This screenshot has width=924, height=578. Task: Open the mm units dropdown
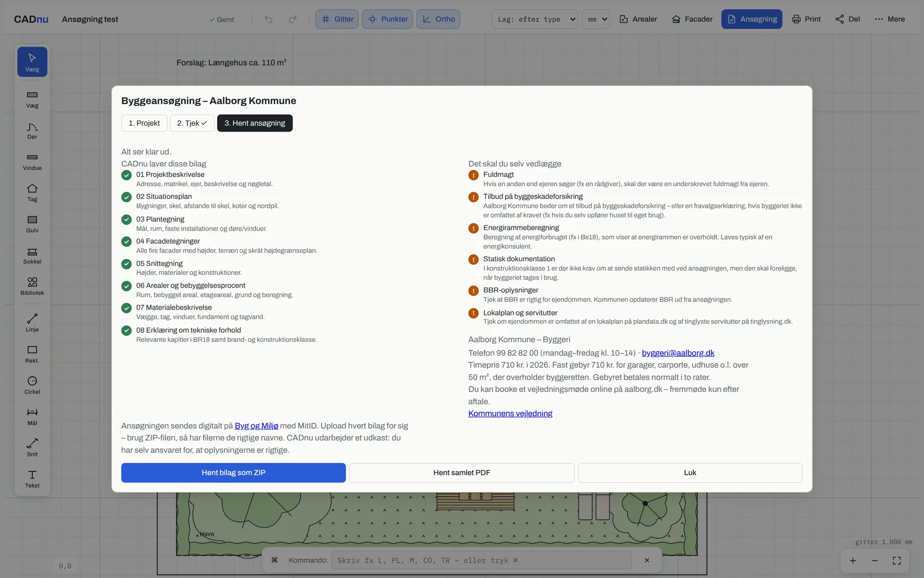pyautogui.click(x=596, y=19)
